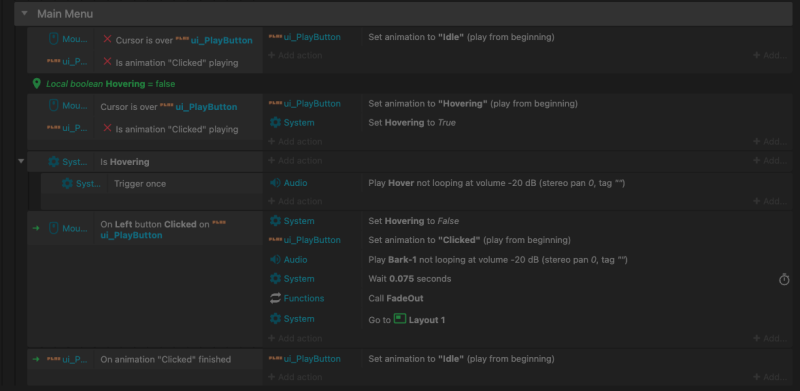Select the Mouse icon on the Left button Clicked event
This screenshot has height=391, width=800.
[x=53, y=228]
